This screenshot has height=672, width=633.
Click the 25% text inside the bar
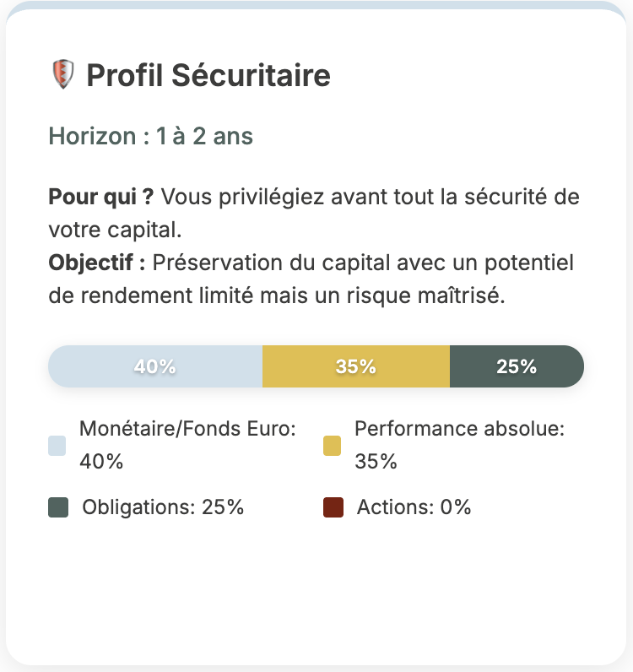click(517, 367)
